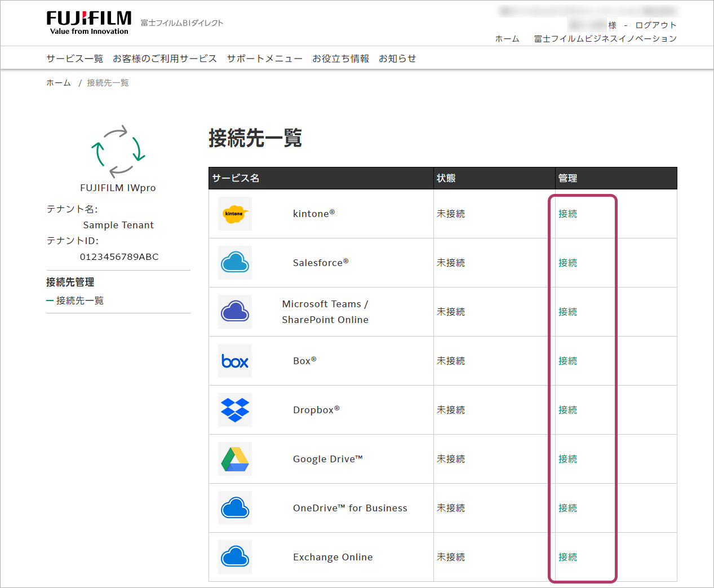This screenshot has height=588, width=714.
Task: Click the ログアウト link
Action: coord(656,25)
